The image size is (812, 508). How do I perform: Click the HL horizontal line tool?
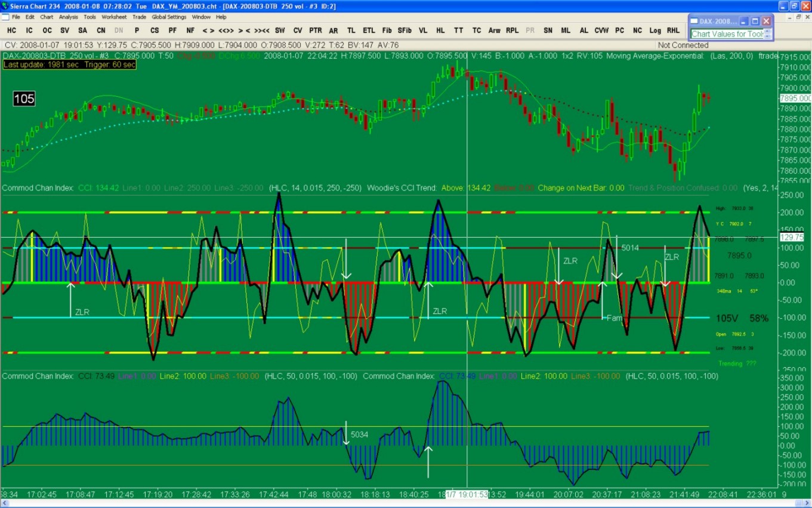[x=440, y=30]
